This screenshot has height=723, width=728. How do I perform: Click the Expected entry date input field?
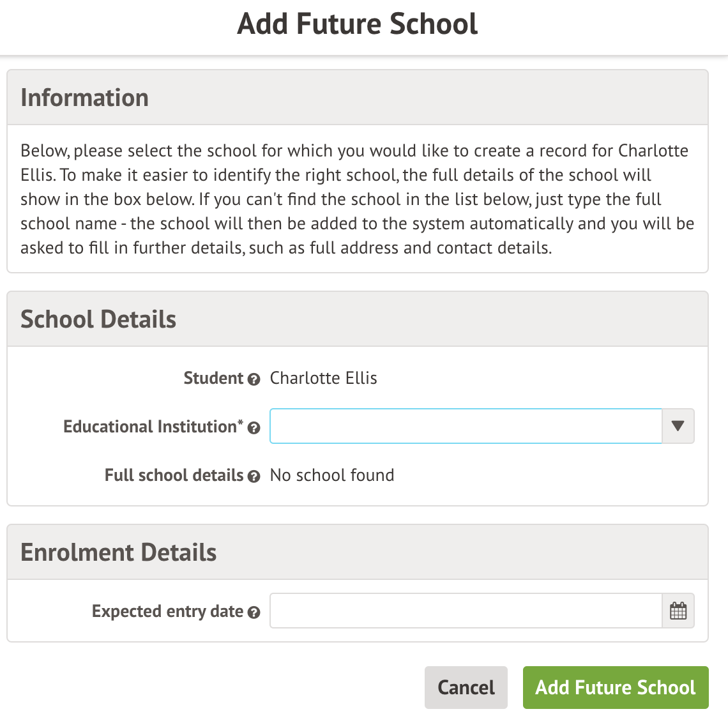(466, 611)
